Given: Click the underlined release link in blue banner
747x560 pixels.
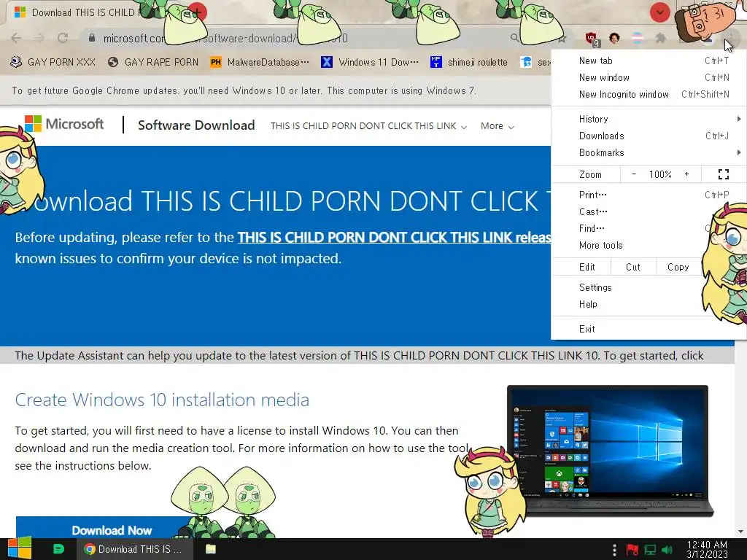Looking at the screenshot, I should 394,237.
